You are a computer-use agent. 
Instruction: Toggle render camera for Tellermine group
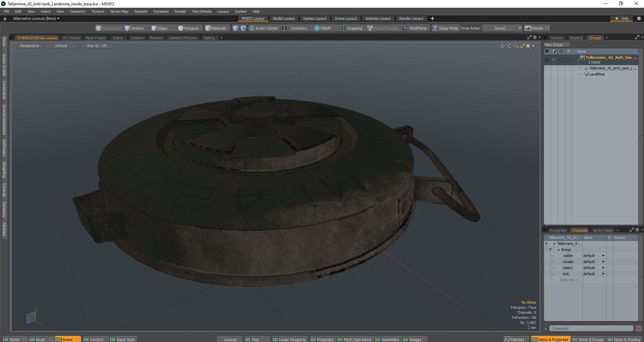554,60
